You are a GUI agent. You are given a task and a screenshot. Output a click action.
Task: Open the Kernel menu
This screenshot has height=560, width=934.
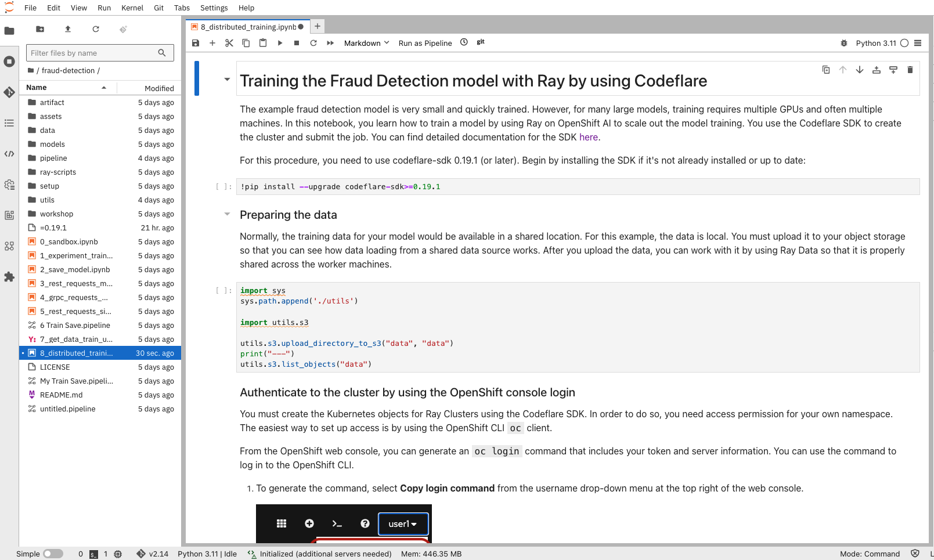point(132,8)
